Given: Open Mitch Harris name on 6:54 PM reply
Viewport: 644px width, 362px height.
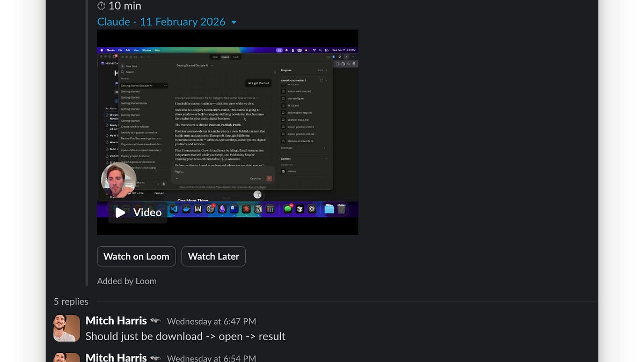Looking at the screenshot, I should click(116, 357).
